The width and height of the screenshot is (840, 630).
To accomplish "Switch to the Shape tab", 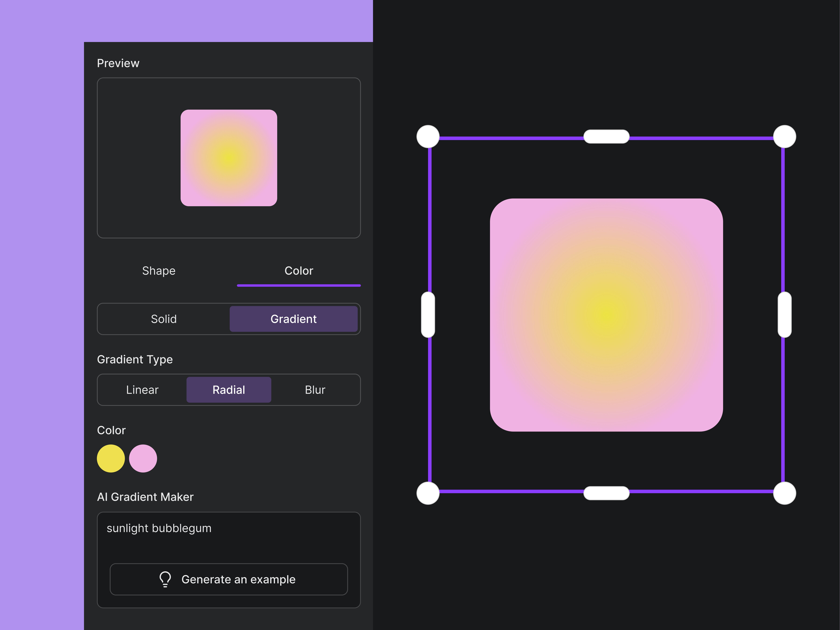I will [159, 271].
